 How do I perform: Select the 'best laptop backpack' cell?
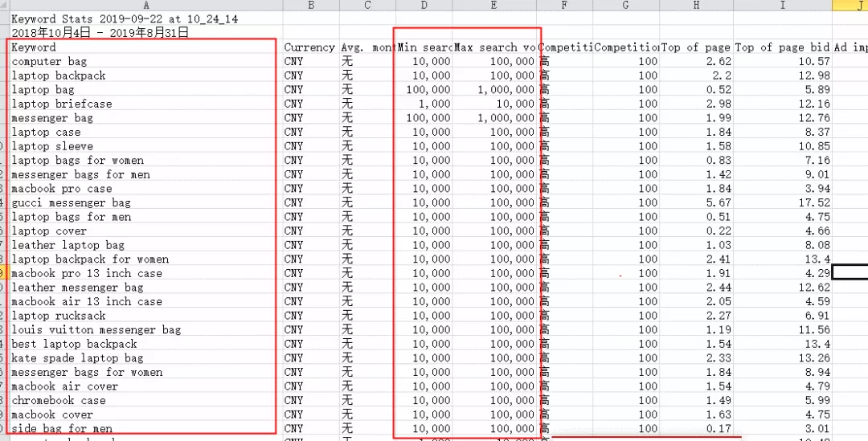tap(146, 344)
